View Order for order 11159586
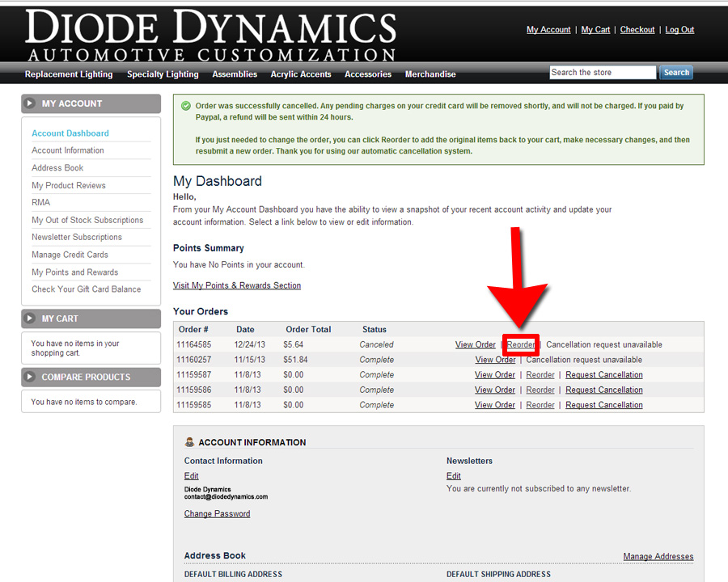Screen dimensions: 728x582 click(495, 390)
